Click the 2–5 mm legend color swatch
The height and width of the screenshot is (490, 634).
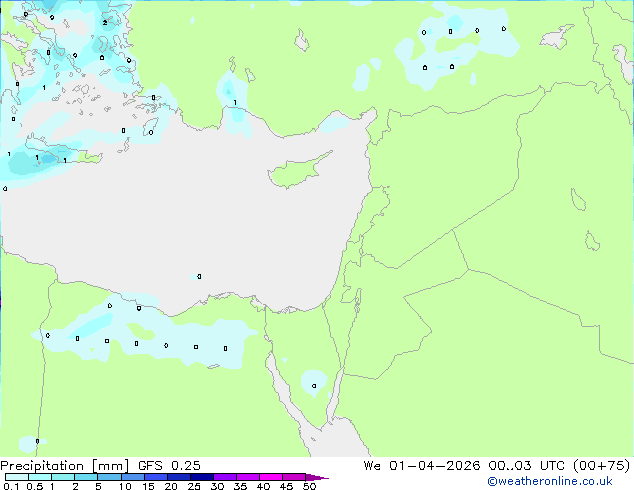[x=86, y=477]
